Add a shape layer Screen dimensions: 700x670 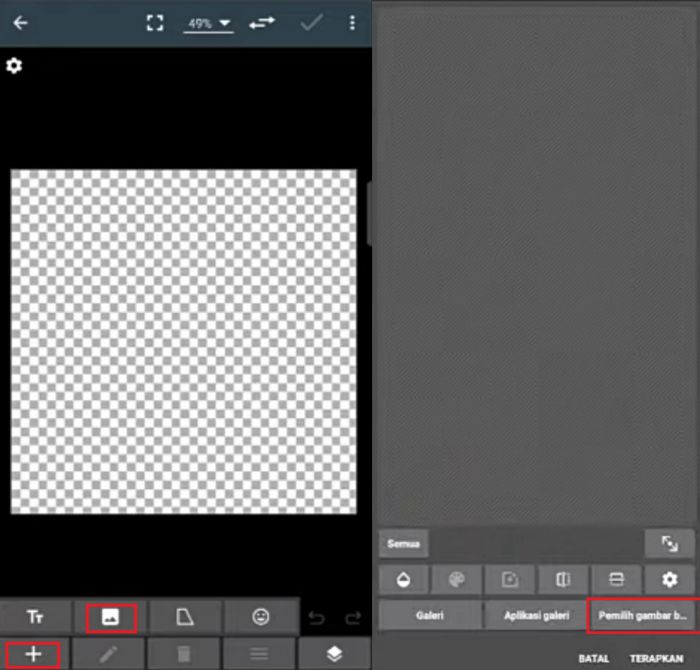click(185, 617)
